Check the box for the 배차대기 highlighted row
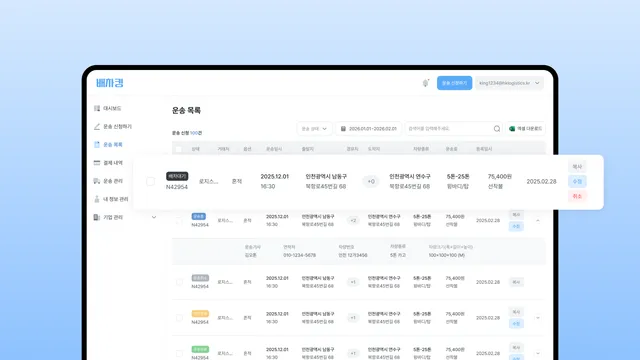 point(151,181)
